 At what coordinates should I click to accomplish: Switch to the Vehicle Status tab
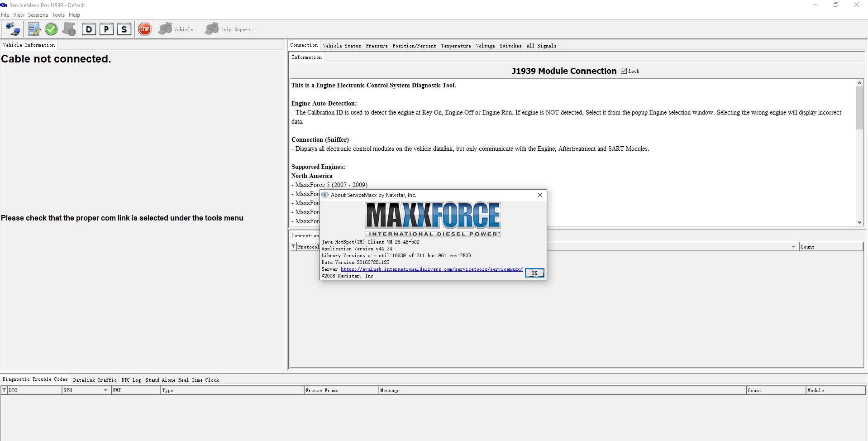click(342, 46)
